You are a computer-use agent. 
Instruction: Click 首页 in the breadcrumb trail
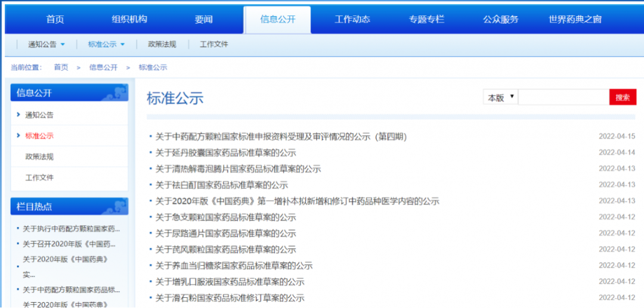pos(61,67)
